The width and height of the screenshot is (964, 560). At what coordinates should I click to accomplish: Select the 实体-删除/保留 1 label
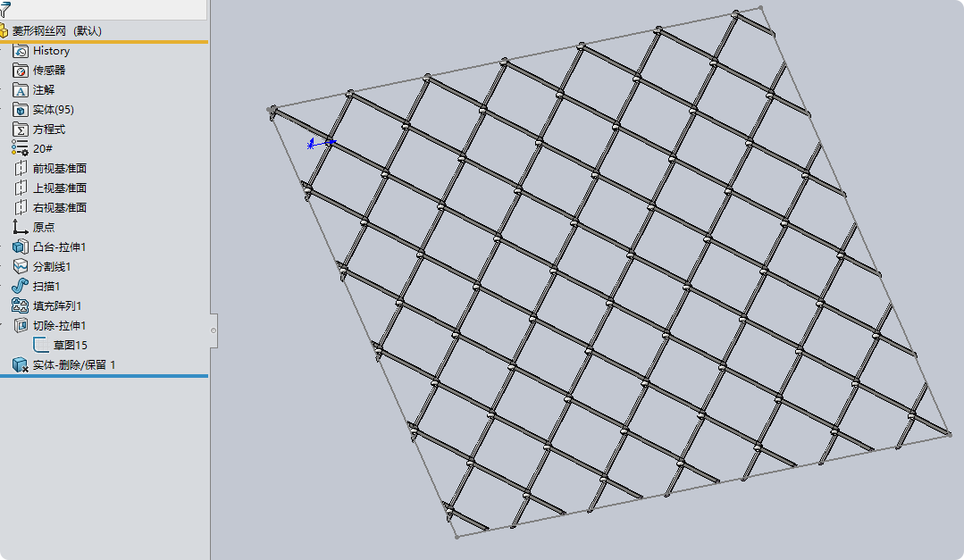[x=74, y=365]
